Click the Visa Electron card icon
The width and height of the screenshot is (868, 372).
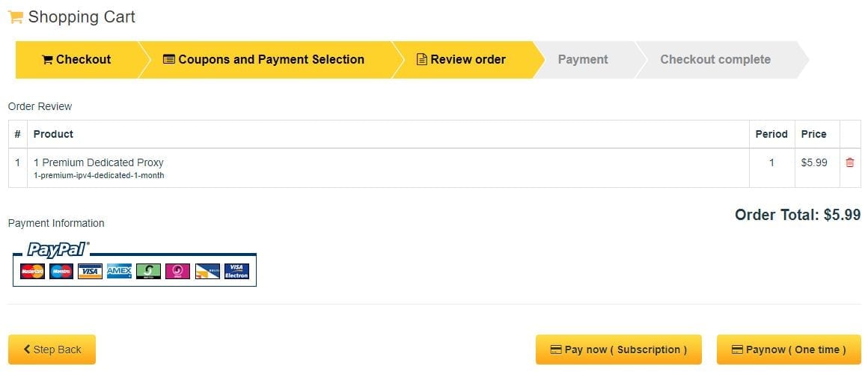point(236,271)
